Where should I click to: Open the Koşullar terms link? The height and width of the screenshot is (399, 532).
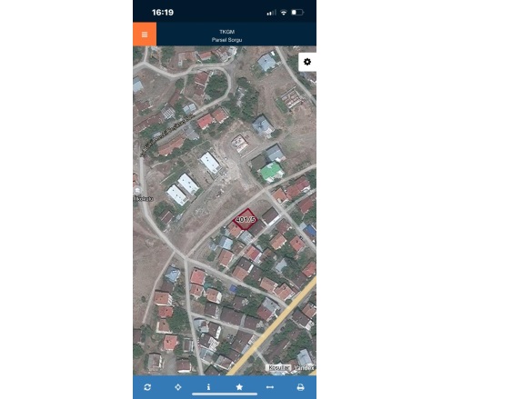pyautogui.click(x=278, y=368)
